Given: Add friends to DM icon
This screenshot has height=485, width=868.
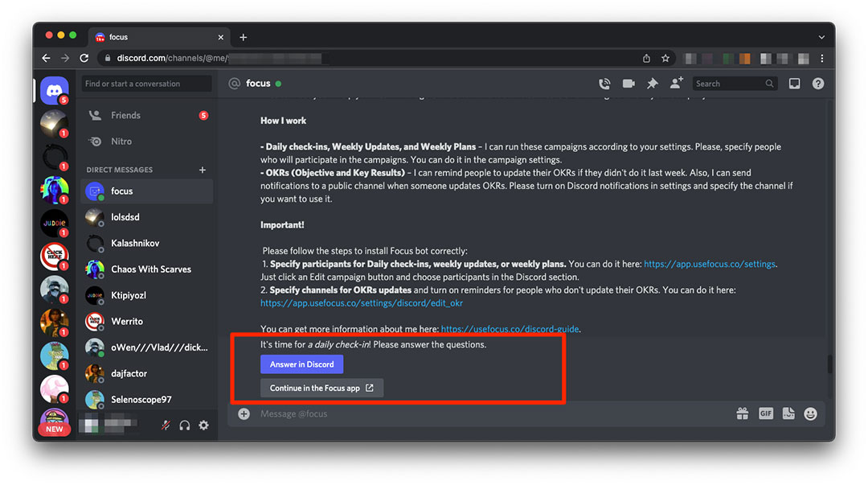Looking at the screenshot, I should pyautogui.click(x=677, y=83).
